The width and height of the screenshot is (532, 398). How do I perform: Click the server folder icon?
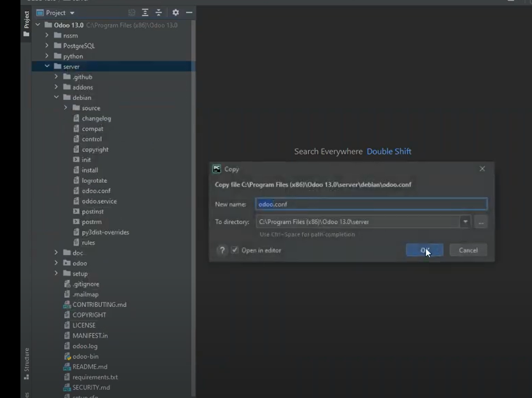click(57, 66)
